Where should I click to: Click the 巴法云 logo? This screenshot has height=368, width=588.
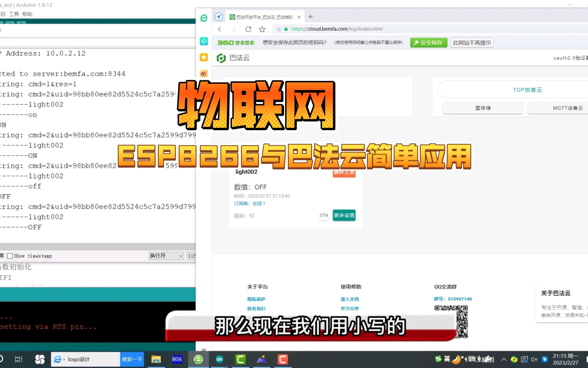233,58
